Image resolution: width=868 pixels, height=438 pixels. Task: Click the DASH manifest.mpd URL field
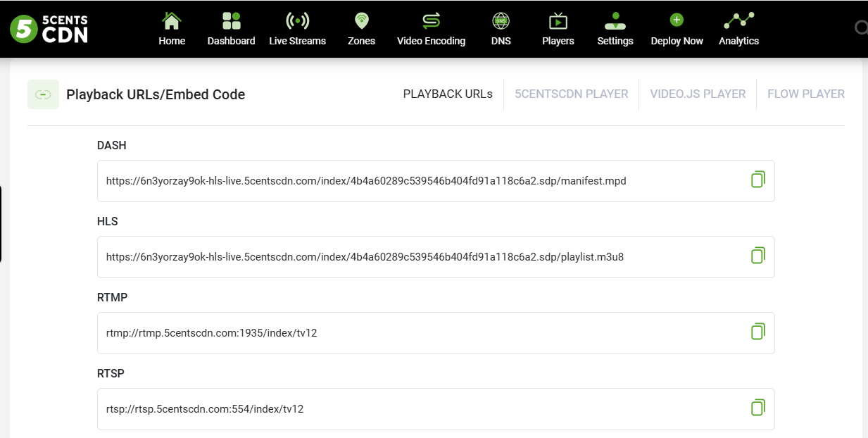[x=436, y=181]
